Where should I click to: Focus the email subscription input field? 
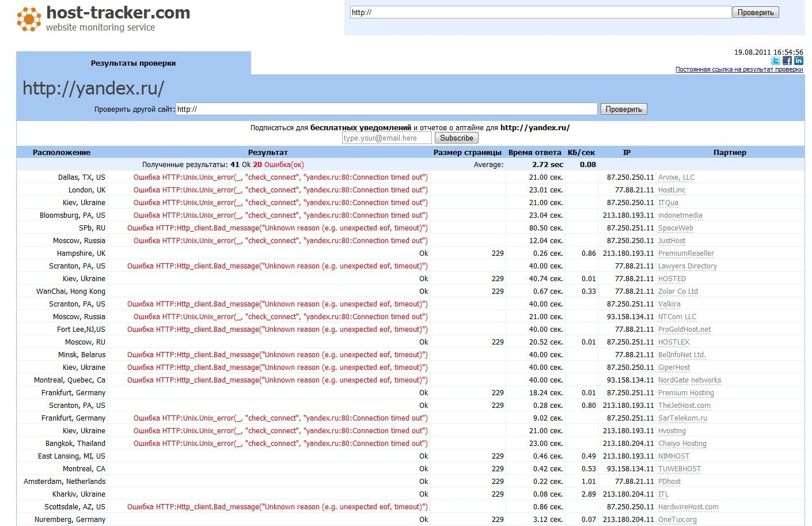[386, 138]
